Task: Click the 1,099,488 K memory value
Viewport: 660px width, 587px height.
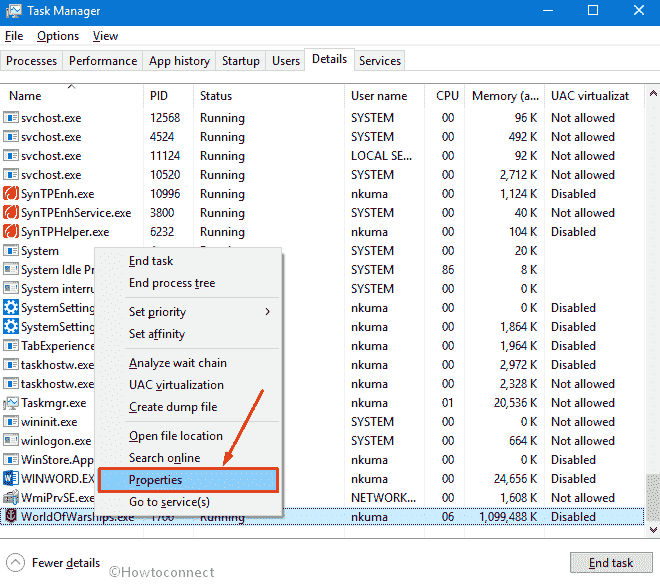Action: (508, 517)
